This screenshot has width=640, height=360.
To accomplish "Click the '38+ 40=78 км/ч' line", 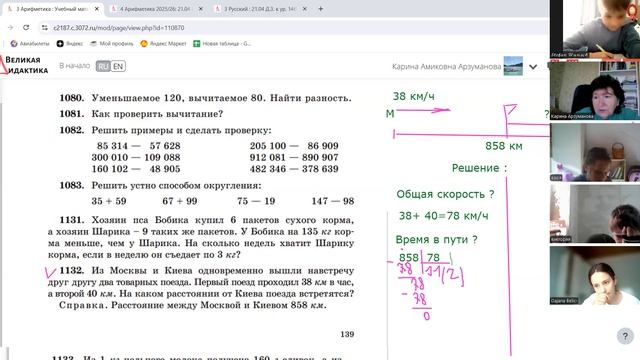I will (444, 216).
